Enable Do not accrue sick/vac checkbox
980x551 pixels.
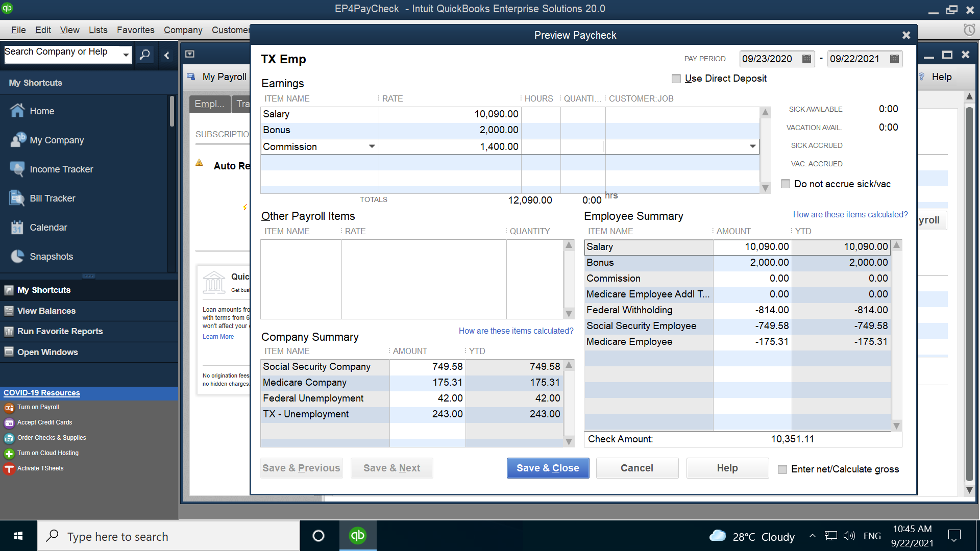coord(784,184)
